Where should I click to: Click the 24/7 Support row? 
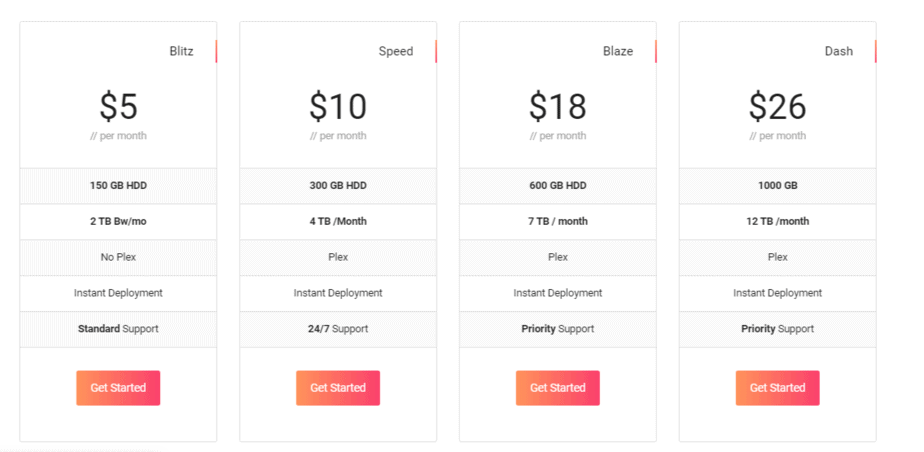338,329
